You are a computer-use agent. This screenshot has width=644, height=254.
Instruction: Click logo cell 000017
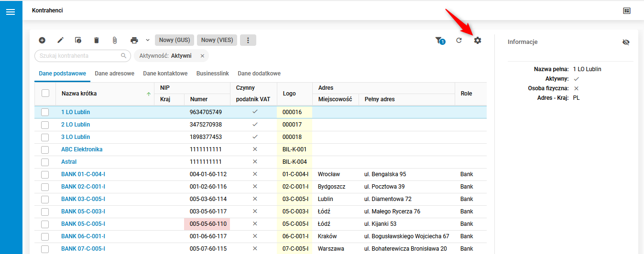tap(295, 125)
